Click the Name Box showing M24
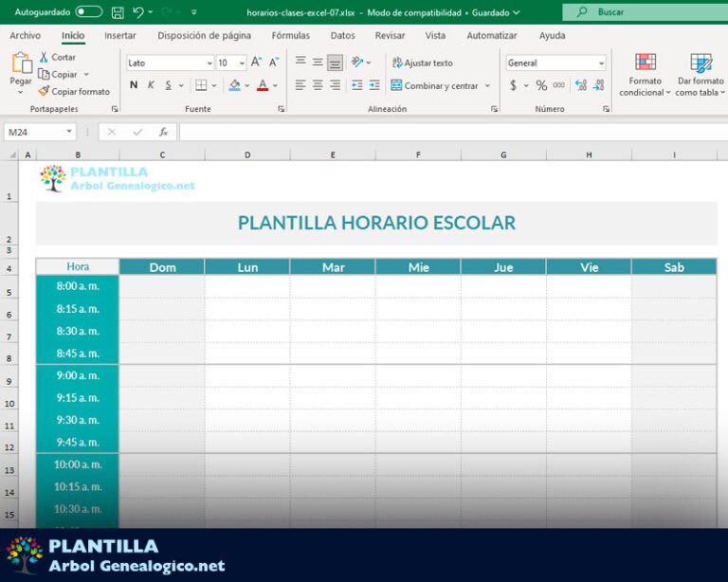Screen dimensions: 728x582 (x=40, y=133)
